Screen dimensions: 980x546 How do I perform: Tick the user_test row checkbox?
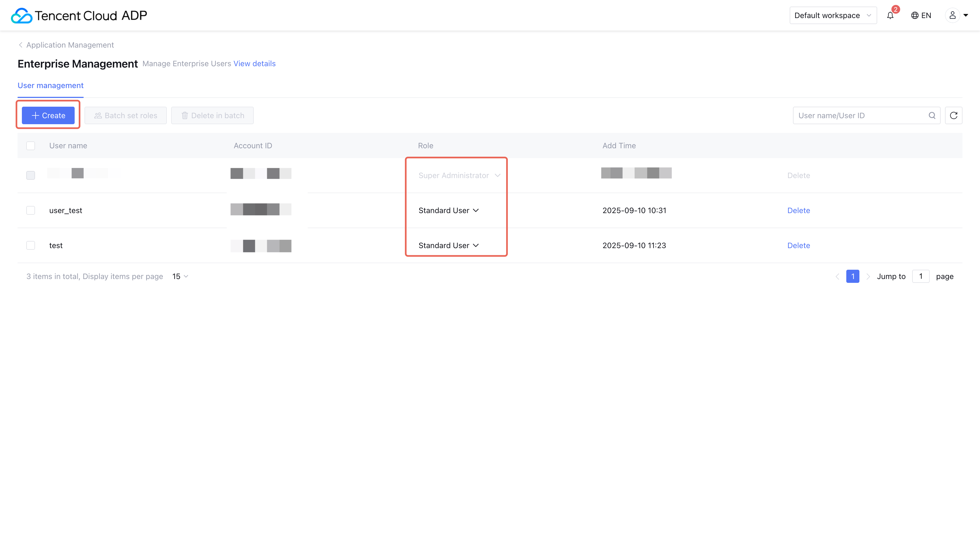coord(30,210)
